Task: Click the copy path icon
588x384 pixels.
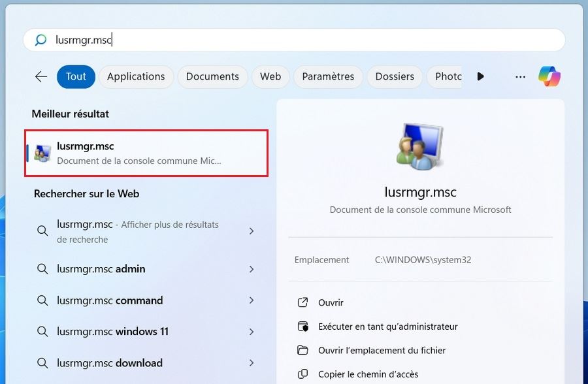Action: click(x=302, y=374)
